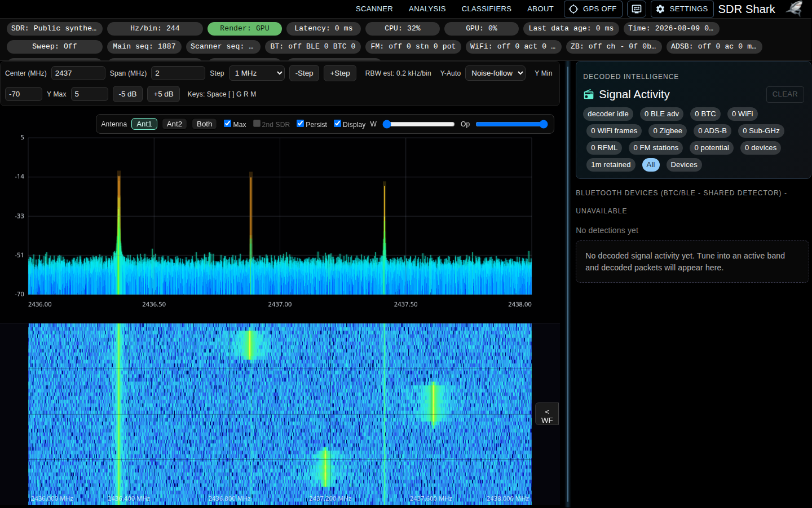This screenshot has width=812, height=508.
Task: Select Both antennas
Action: (x=205, y=124)
